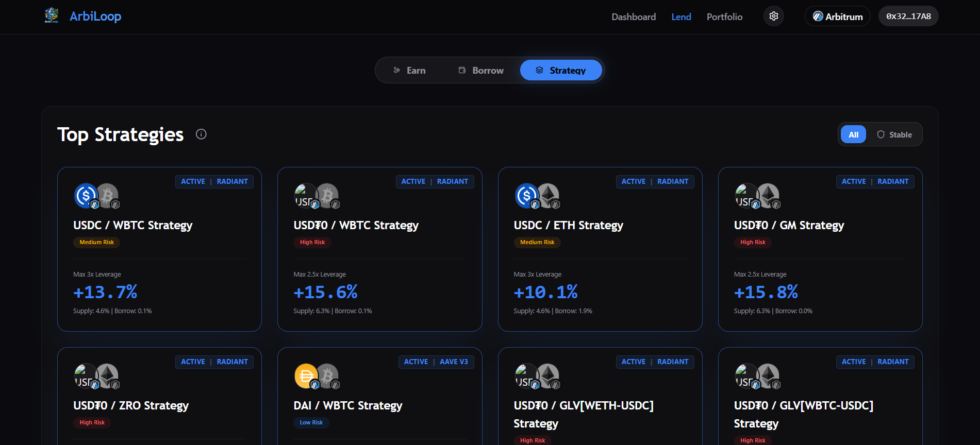This screenshot has height=445, width=980.
Task: Click the DAI coin icon on DAI / WBTC card
Action: click(x=306, y=376)
